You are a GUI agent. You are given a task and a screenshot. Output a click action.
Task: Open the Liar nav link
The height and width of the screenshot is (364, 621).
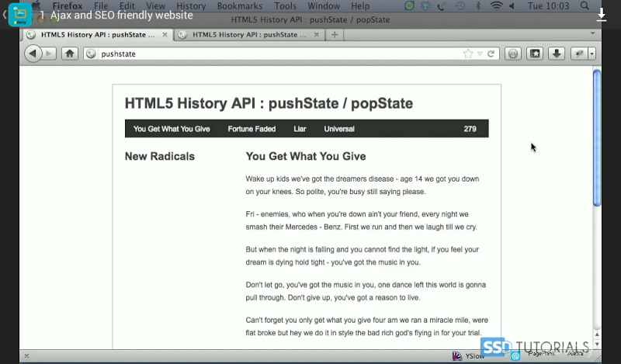point(300,129)
